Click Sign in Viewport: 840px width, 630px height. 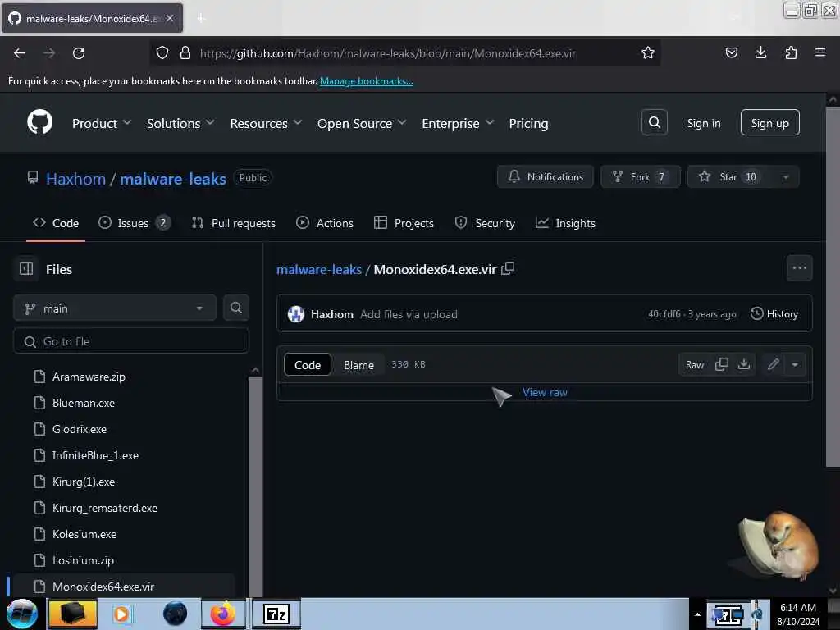703,123
